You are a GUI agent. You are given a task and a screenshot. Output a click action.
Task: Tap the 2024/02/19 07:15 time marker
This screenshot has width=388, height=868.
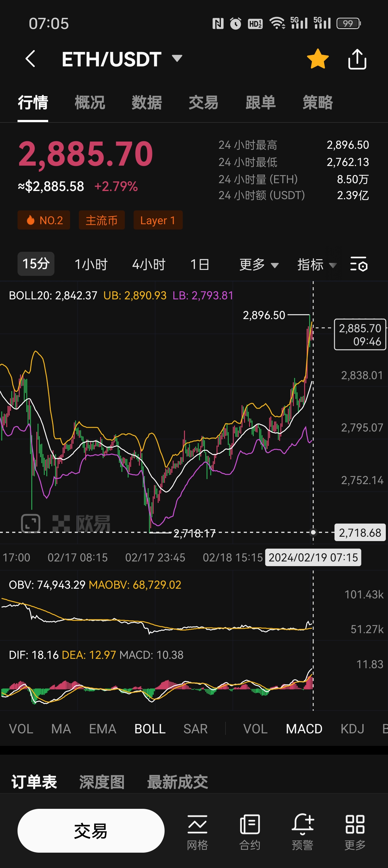point(313,557)
